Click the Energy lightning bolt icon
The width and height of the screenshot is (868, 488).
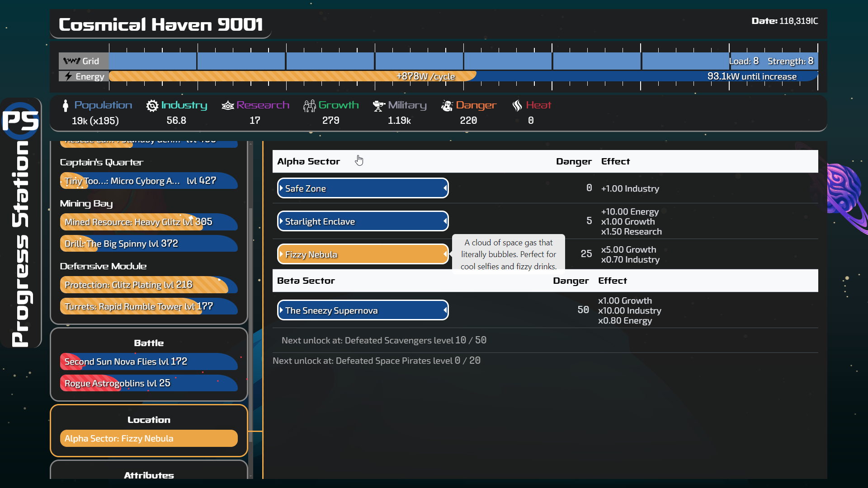[68, 76]
